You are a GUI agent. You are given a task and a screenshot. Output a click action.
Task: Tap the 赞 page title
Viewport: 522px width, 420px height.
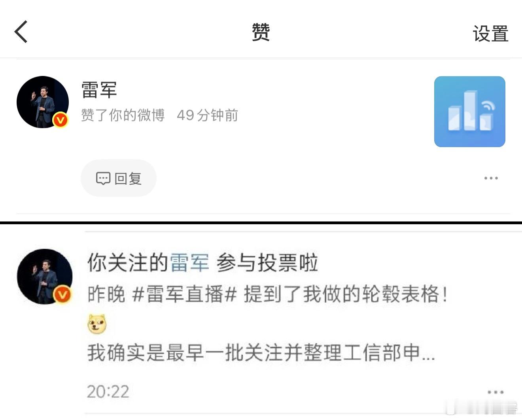(x=261, y=32)
